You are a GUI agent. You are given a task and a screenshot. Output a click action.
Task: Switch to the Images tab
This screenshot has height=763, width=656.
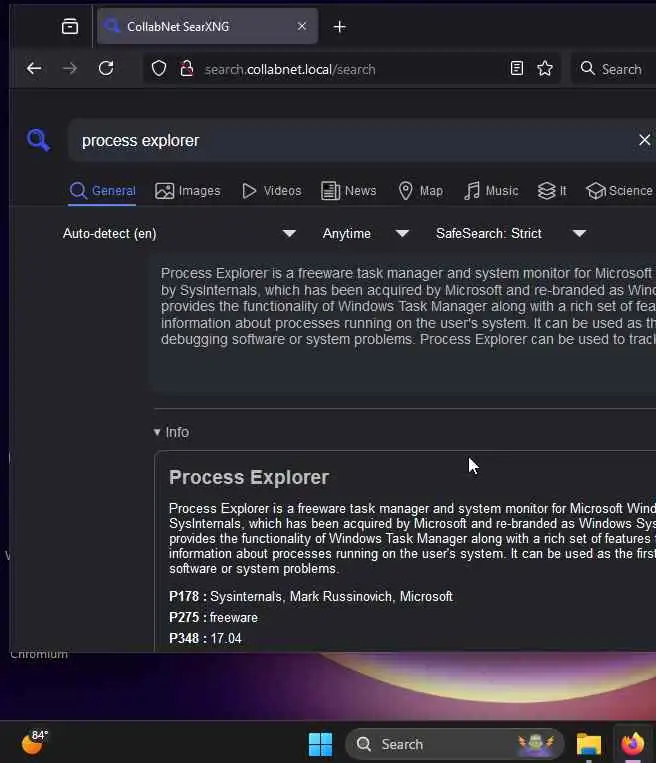[187, 191]
